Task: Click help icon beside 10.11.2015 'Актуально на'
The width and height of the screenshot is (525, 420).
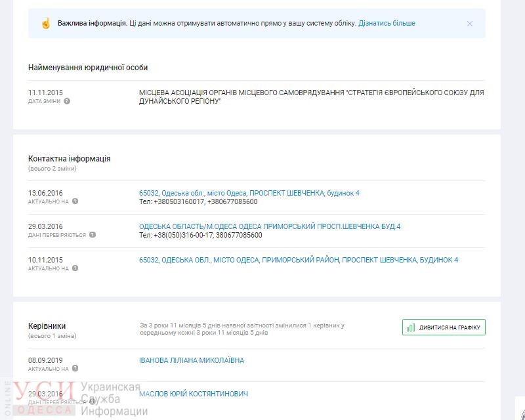Action: [75, 268]
